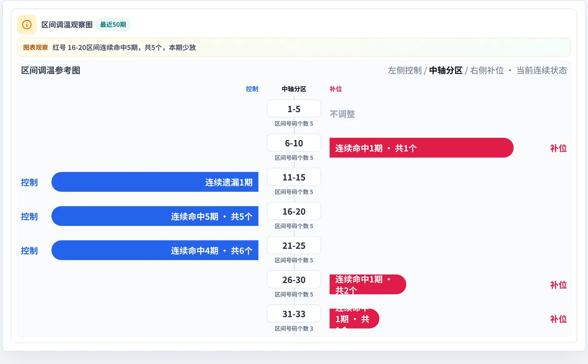Click the red bar 连续命中1期 · 共1个
Image resolution: width=588 pixels, height=364 pixels.
pos(421,148)
